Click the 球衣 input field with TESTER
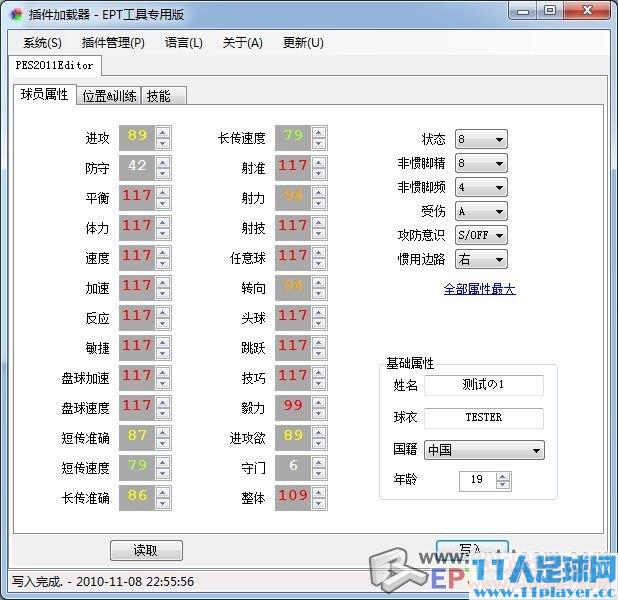618x600 pixels. coord(484,417)
